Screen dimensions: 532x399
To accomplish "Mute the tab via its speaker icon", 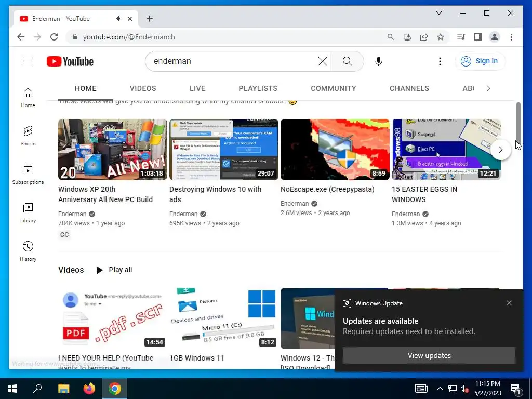I will pyautogui.click(x=118, y=19).
